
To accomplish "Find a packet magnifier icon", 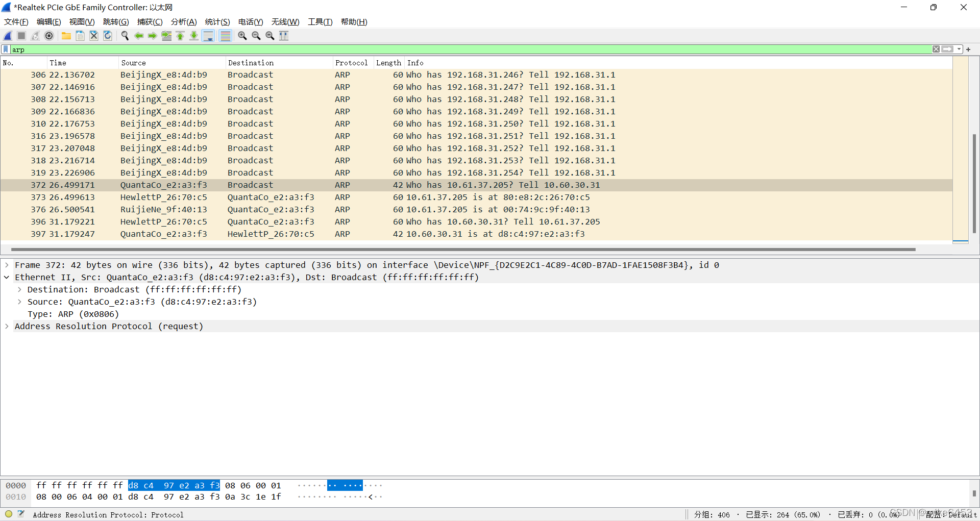I will tap(125, 36).
